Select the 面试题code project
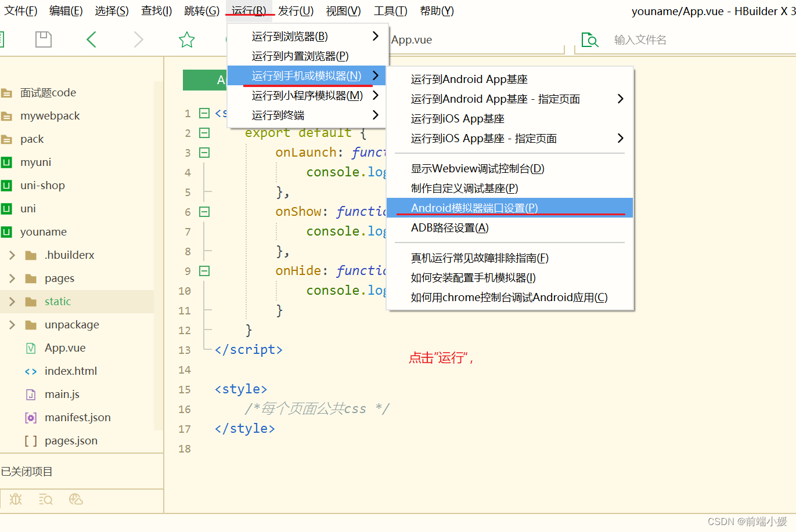Viewport: 796px width, 532px height. coord(48,93)
